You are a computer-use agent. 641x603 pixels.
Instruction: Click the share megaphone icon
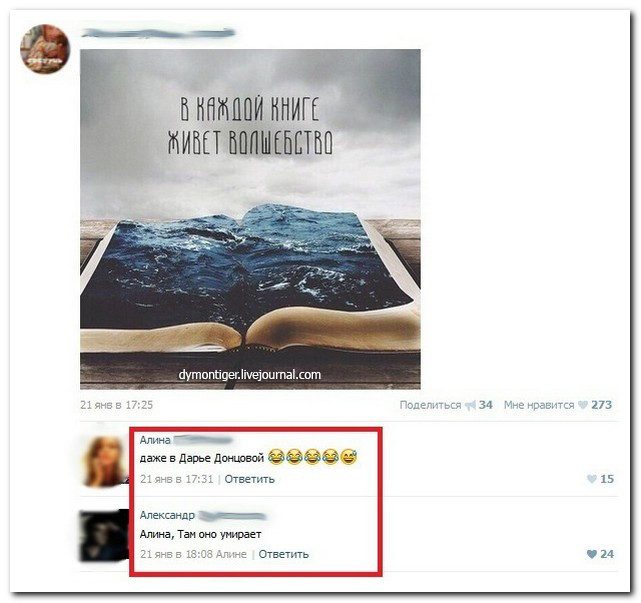point(471,405)
